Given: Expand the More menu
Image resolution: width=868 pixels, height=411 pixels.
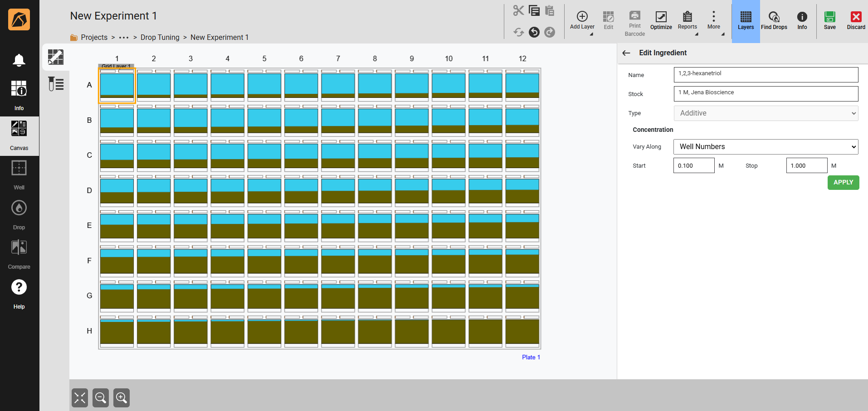Looking at the screenshot, I should tap(713, 21).
